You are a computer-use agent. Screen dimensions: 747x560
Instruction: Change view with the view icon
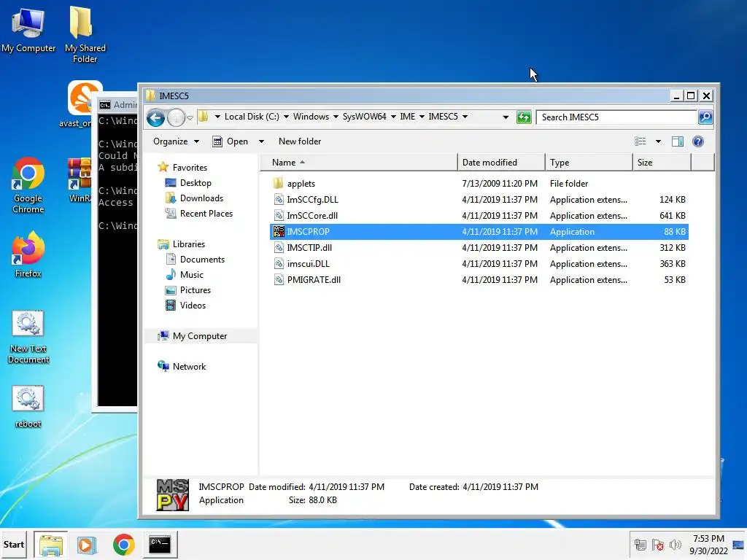[x=640, y=141]
